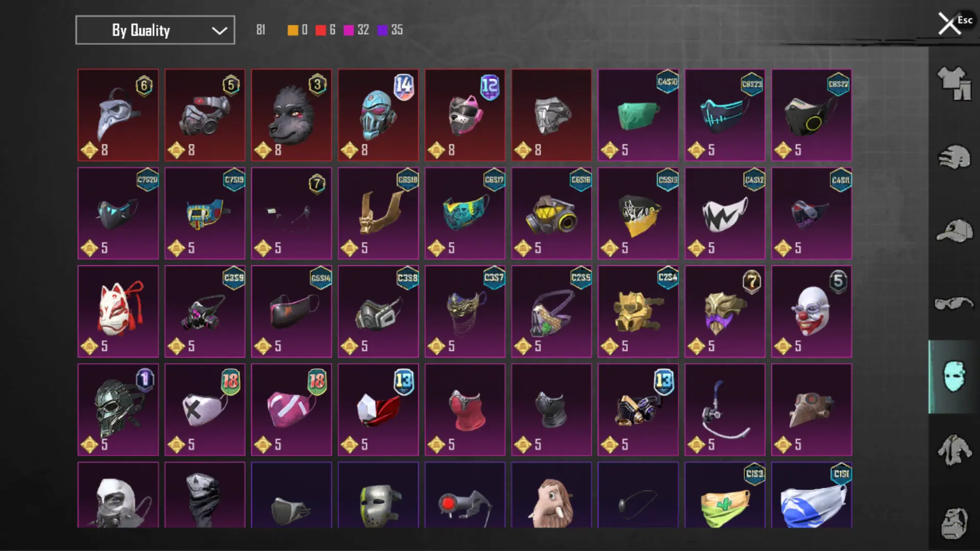The width and height of the screenshot is (980, 551).
Task: Open the jacket tops category icon
Action: coord(954,450)
